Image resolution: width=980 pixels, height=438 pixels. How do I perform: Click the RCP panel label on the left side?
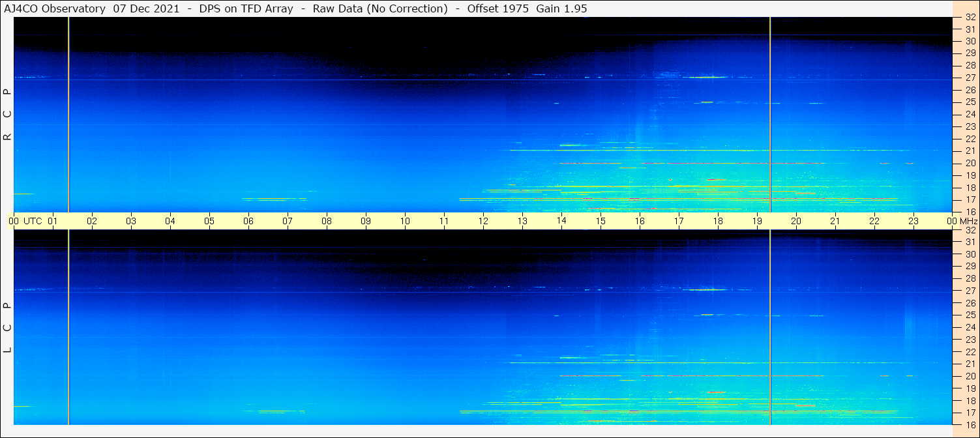coord(7,115)
